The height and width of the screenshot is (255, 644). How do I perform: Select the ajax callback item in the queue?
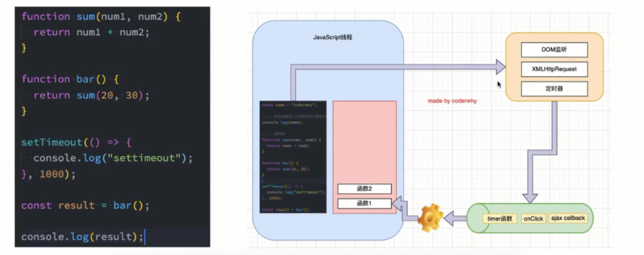pyautogui.click(x=569, y=218)
